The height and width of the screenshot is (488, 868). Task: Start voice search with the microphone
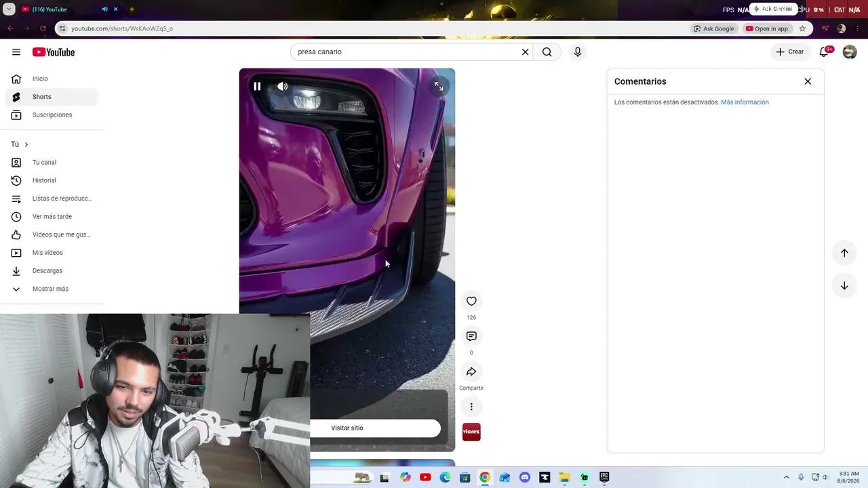pos(577,52)
